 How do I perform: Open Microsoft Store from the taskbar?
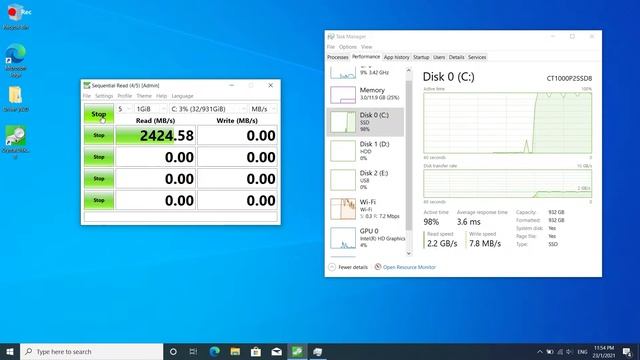pyautogui.click(x=256, y=351)
